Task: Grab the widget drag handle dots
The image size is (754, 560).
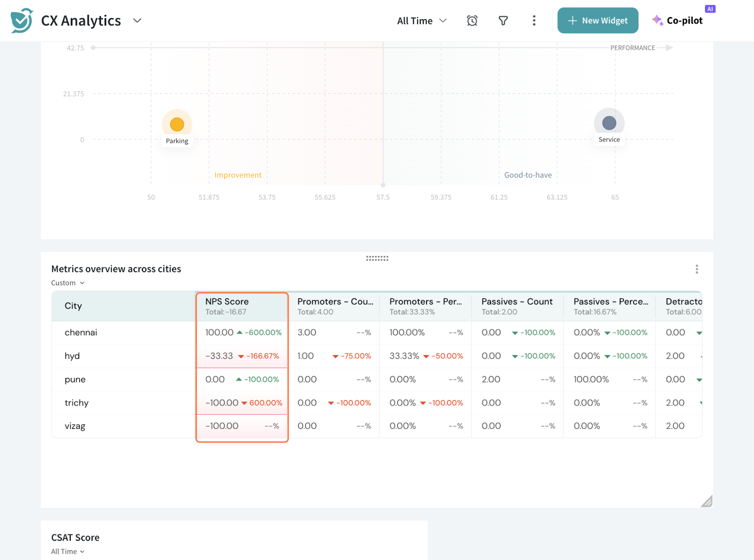Action: pos(377,258)
